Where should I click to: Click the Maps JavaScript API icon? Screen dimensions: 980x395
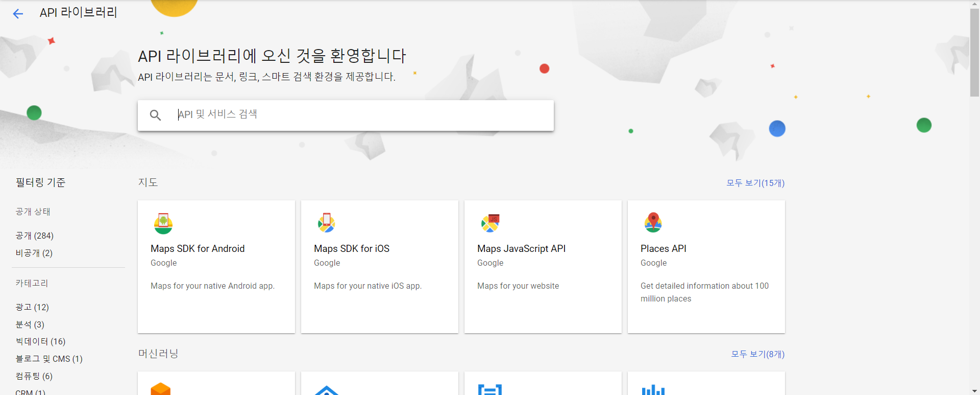click(490, 223)
